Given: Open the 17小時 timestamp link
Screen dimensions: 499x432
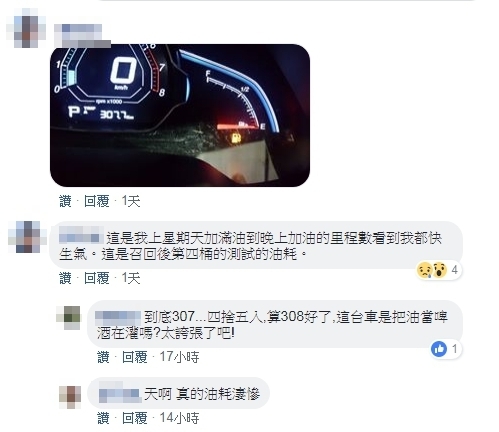Looking at the screenshot, I should [x=179, y=357].
